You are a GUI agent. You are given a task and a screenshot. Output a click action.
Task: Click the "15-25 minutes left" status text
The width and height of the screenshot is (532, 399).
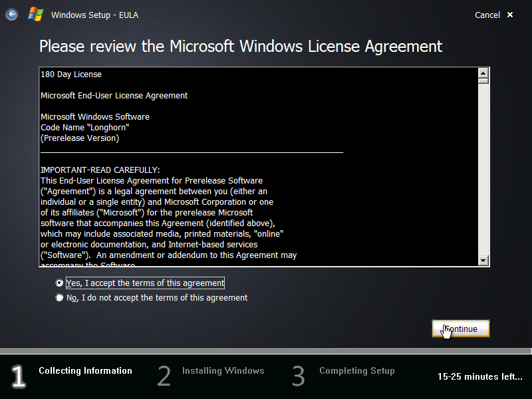pyautogui.click(x=479, y=376)
